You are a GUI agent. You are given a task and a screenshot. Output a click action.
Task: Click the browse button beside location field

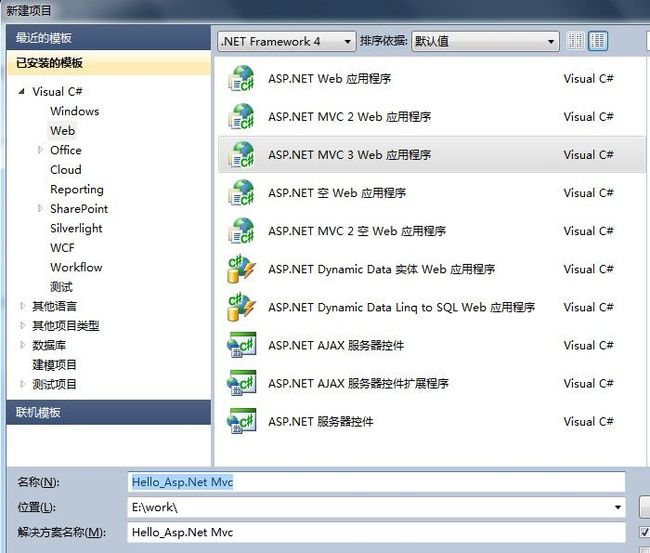click(645, 507)
